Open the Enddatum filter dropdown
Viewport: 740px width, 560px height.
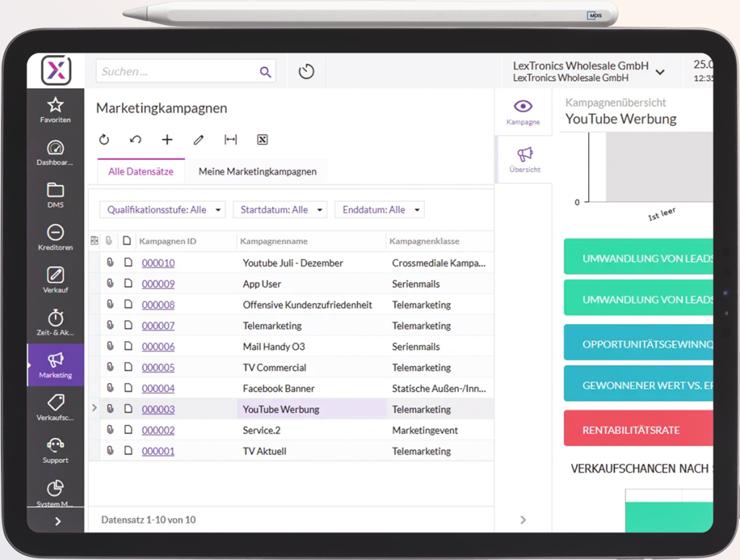379,210
